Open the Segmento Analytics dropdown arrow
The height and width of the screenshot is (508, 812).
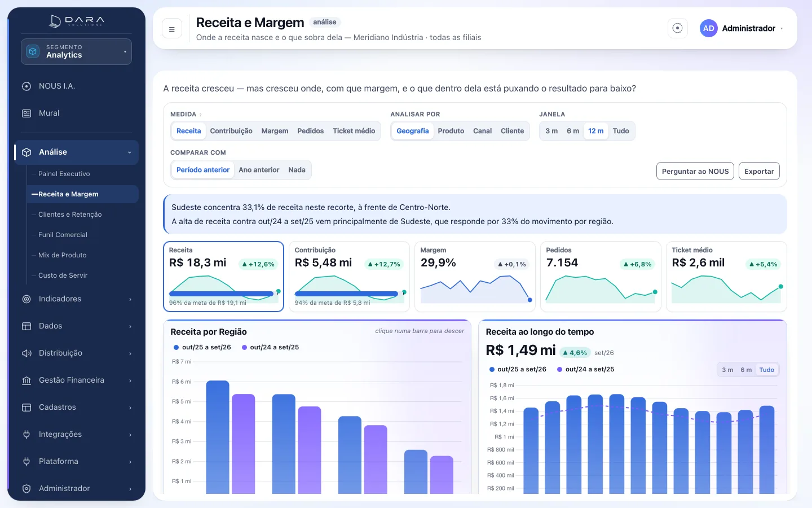125,52
